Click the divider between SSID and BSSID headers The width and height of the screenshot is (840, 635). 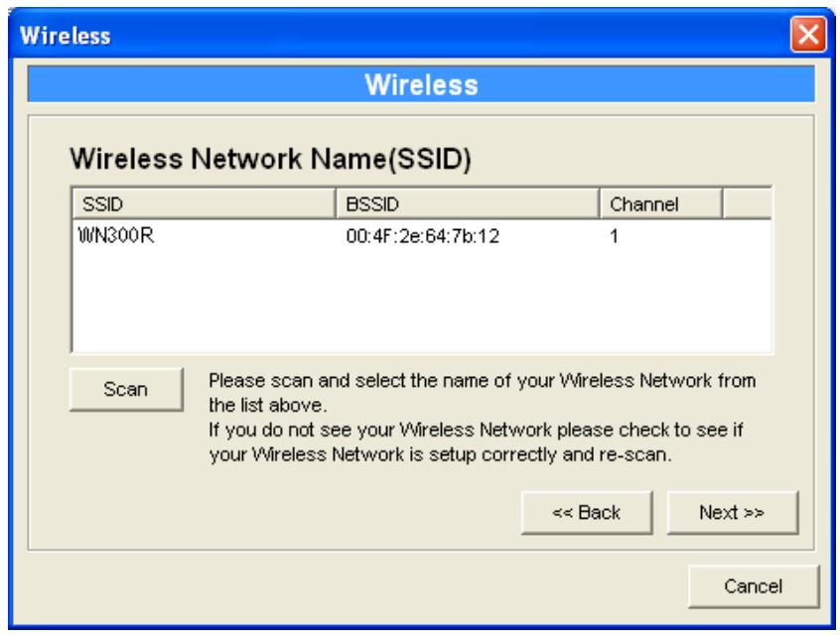click(336, 203)
